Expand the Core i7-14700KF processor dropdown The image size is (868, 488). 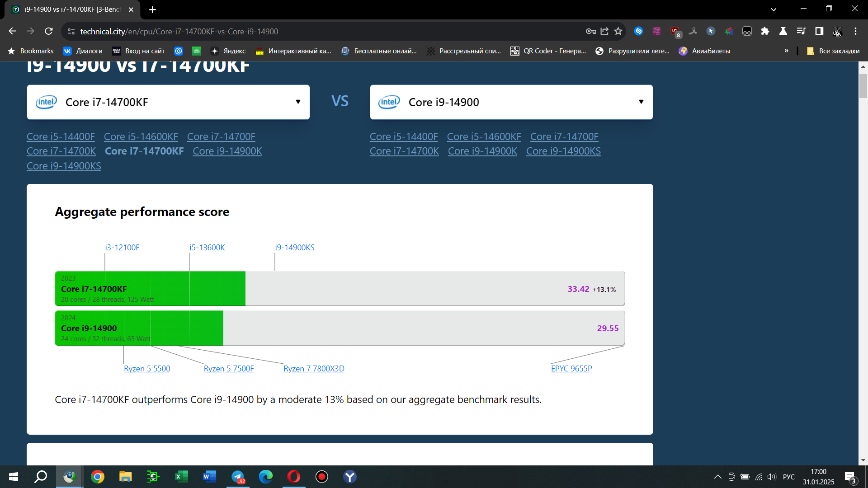point(298,102)
